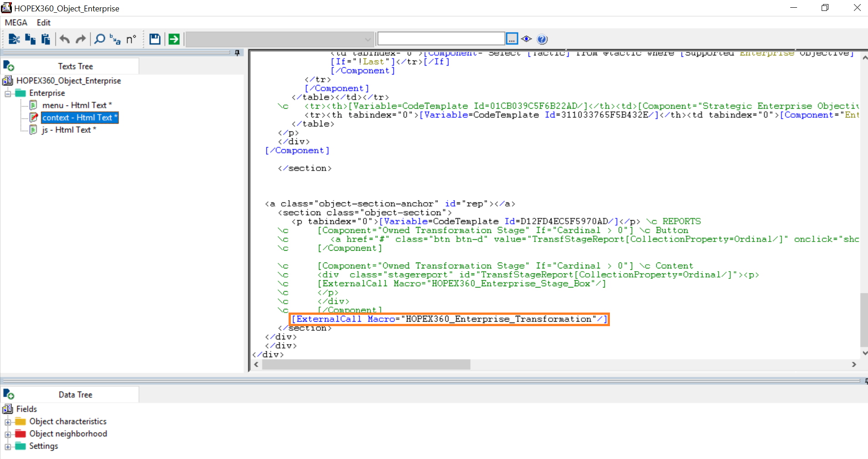Toggle line numbers with the n° icon
This screenshot has width=868, height=459.
(131, 39)
